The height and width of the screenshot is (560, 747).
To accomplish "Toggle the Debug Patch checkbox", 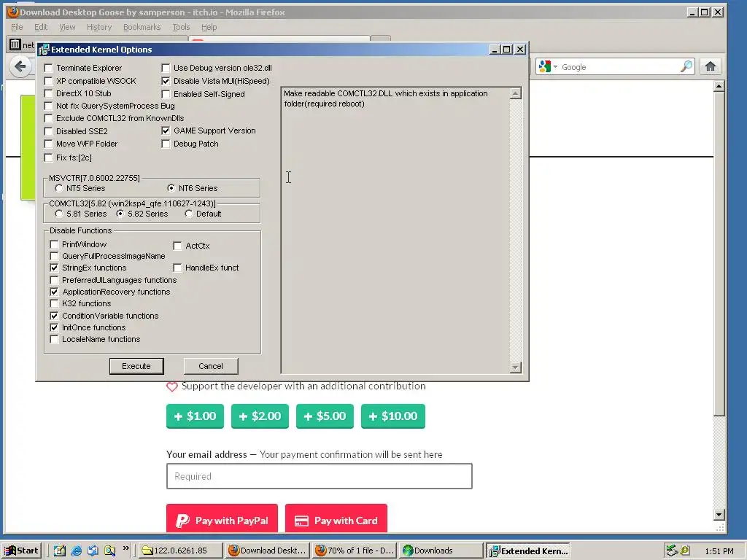I will [x=166, y=144].
